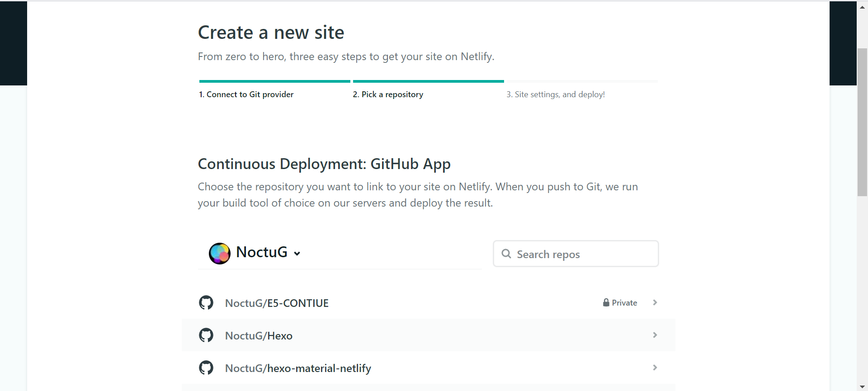Select the NoctuG/Hexo repository
Viewport: 868px width, 391px height.
point(428,335)
